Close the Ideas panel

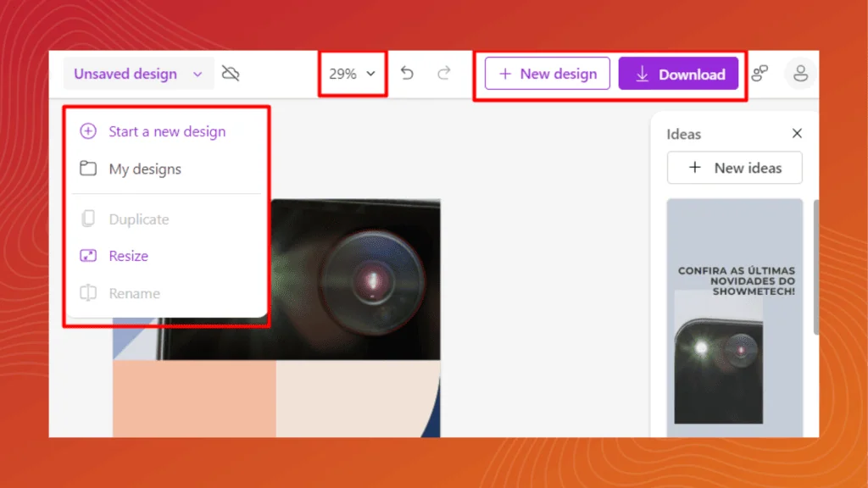click(x=796, y=133)
